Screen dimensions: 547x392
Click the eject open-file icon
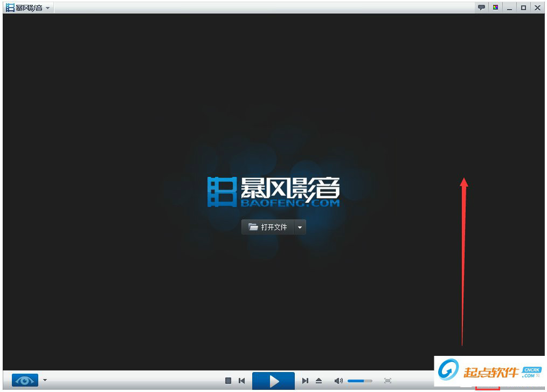319,381
